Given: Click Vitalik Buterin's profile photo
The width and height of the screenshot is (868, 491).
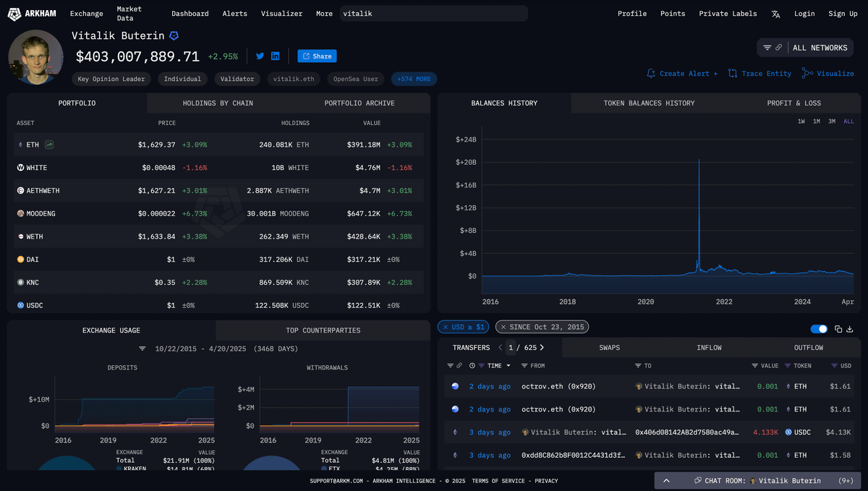Looking at the screenshot, I should pos(36,57).
